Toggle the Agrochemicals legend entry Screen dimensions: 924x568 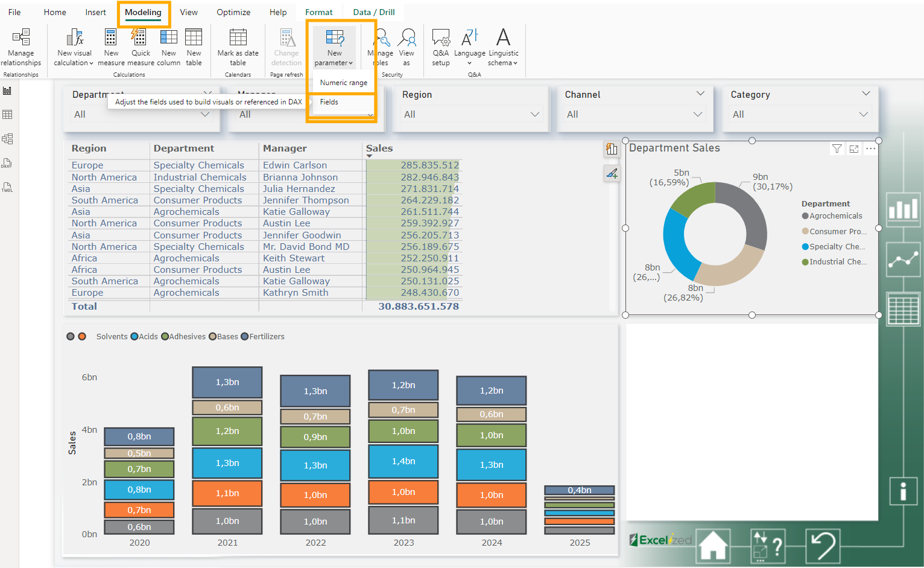(832, 216)
